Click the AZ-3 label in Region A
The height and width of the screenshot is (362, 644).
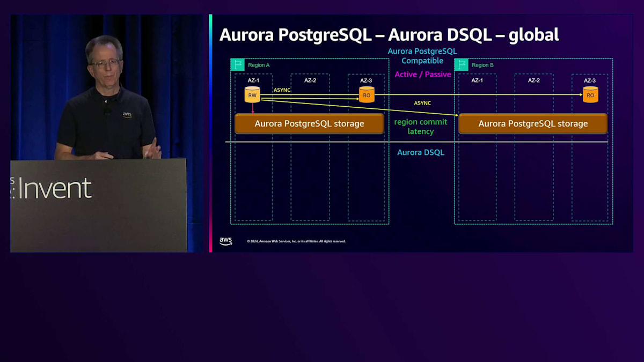click(x=366, y=80)
